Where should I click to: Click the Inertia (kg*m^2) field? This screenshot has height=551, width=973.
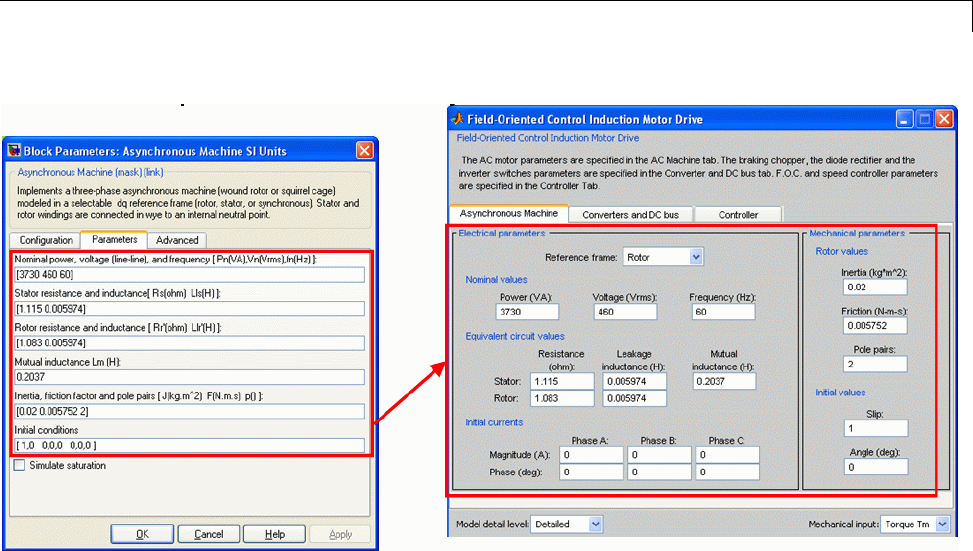[x=875, y=287]
